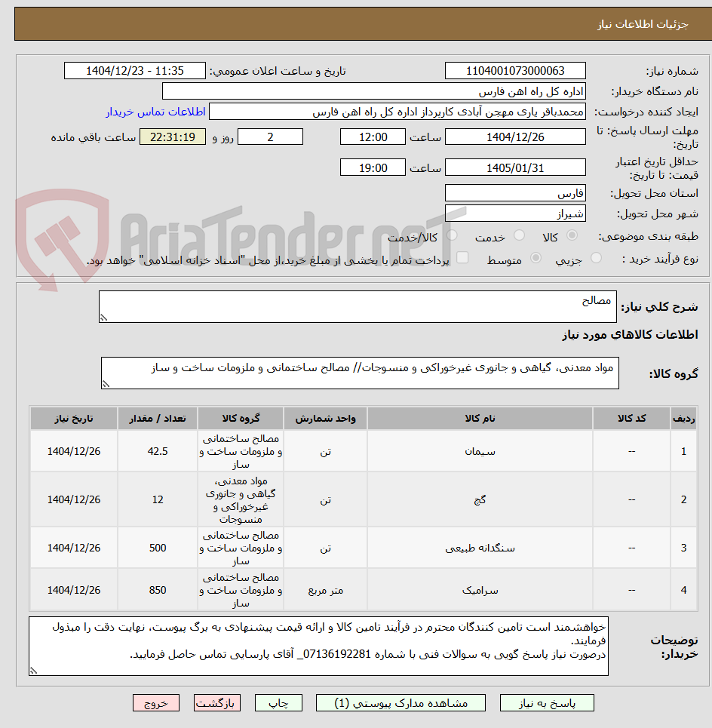The width and height of the screenshot is (712, 728).
Task: Select the 'کالا/خدمت' radio button
Action: coord(452,235)
